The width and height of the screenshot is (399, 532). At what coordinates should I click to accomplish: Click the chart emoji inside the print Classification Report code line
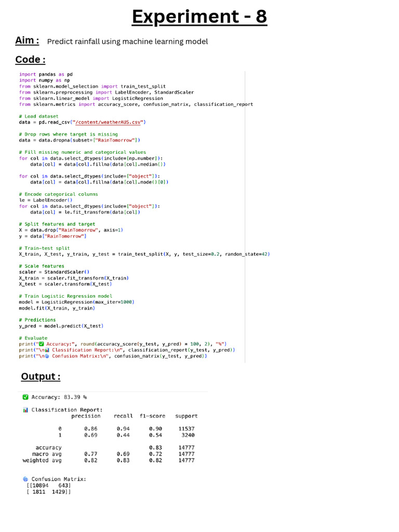click(47, 350)
